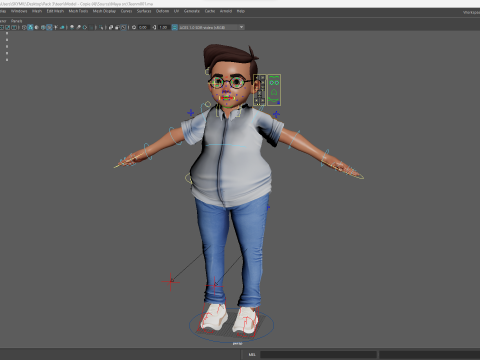
Task: Toggle the X-Ray Joints icon
Action: coord(123,27)
